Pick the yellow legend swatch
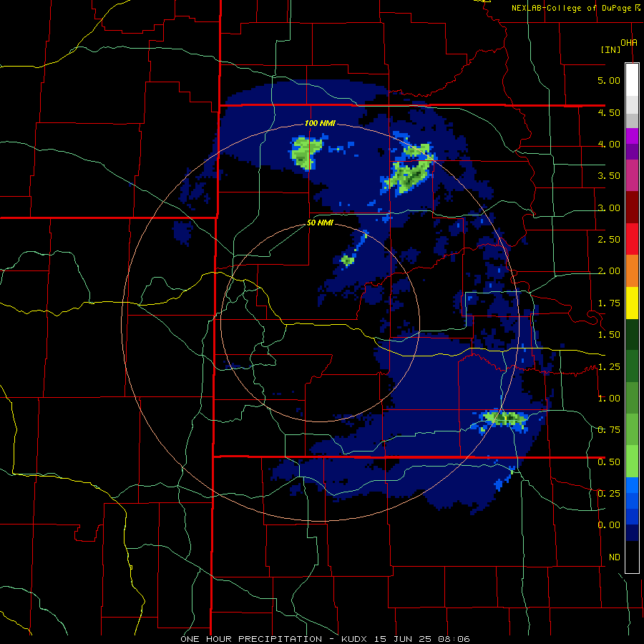The width and height of the screenshot is (644, 644). point(632,303)
